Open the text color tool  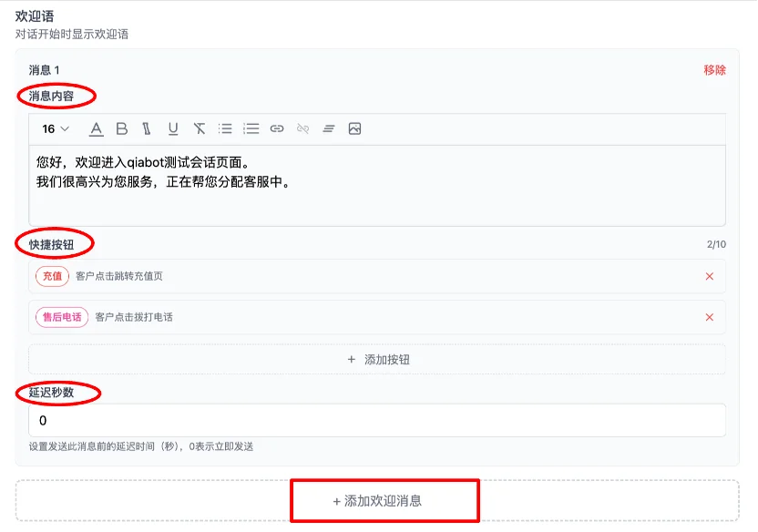click(x=96, y=128)
